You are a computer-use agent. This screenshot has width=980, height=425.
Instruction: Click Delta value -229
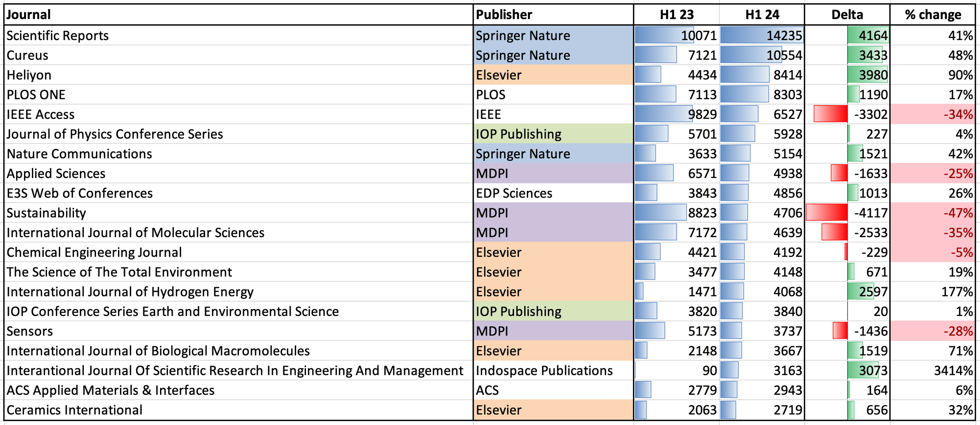point(847,252)
